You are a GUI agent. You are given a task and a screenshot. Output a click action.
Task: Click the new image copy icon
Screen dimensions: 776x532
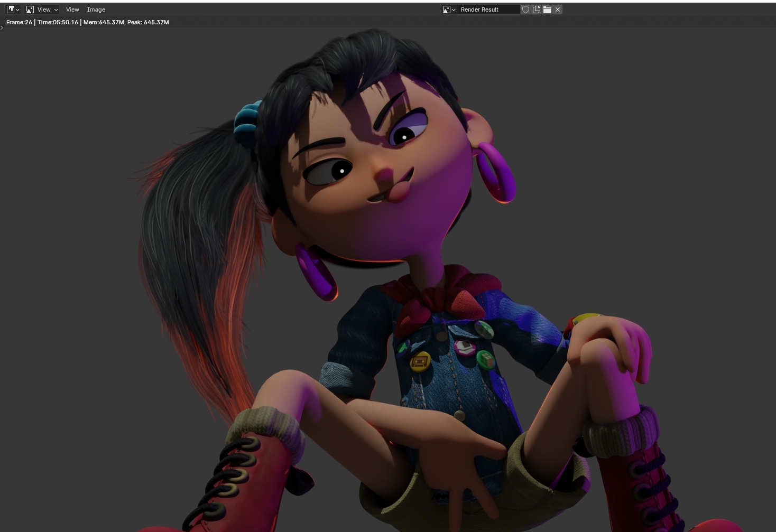[x=537, y=10]
